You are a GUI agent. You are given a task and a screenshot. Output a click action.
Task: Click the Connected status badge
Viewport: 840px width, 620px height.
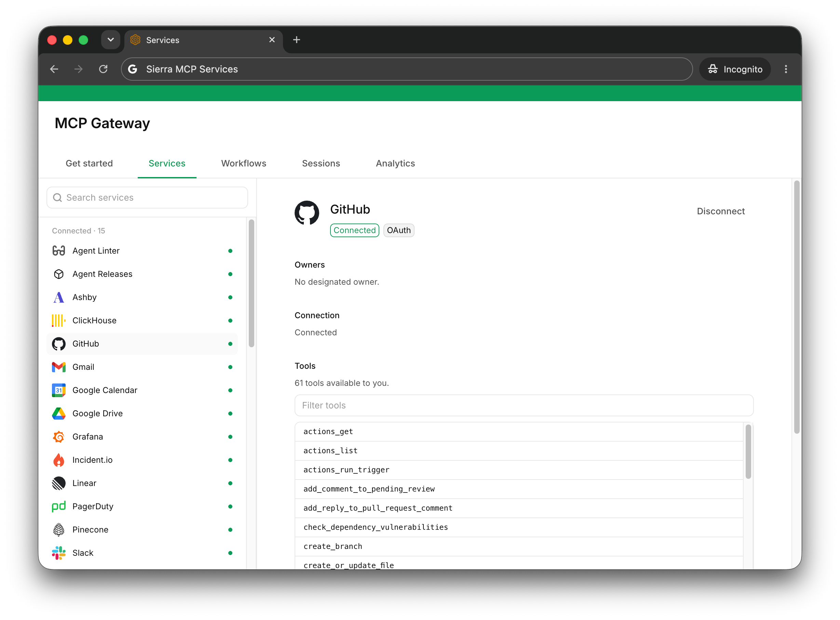click(354, 230)
